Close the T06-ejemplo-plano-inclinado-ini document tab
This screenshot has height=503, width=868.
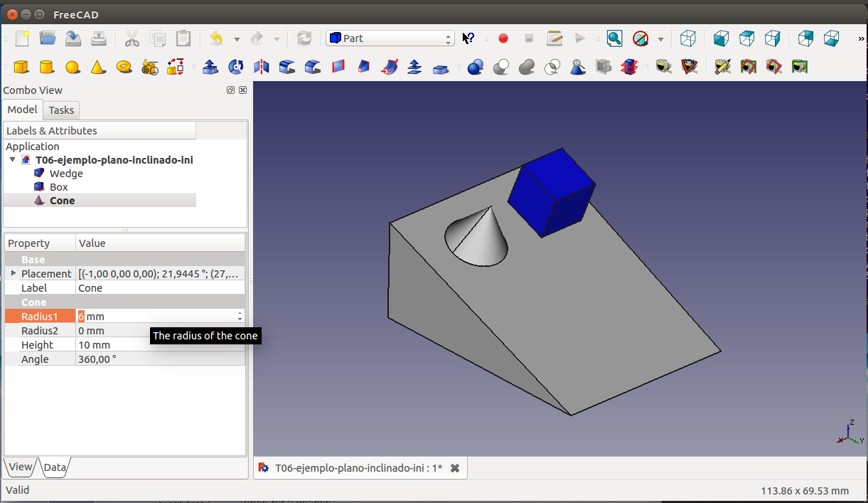(x=455, y=468)
